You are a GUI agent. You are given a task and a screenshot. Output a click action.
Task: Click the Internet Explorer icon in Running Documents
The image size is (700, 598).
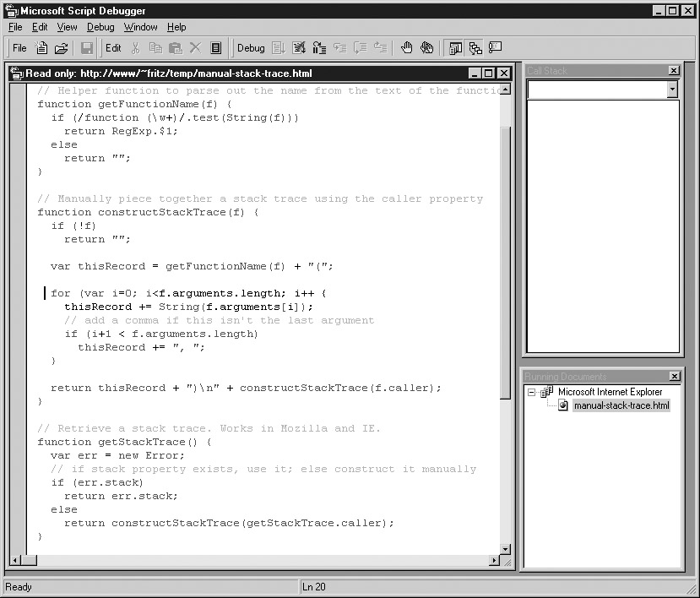click(547, 392)
